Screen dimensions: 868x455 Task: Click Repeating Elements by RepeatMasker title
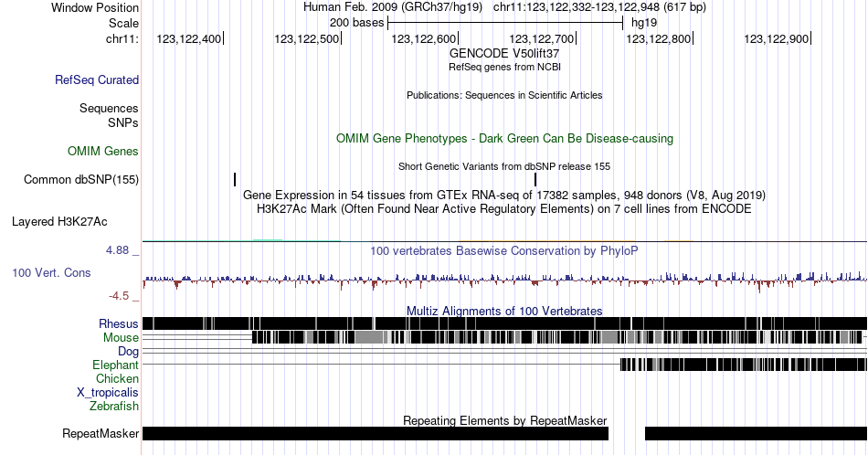(504, 420)
